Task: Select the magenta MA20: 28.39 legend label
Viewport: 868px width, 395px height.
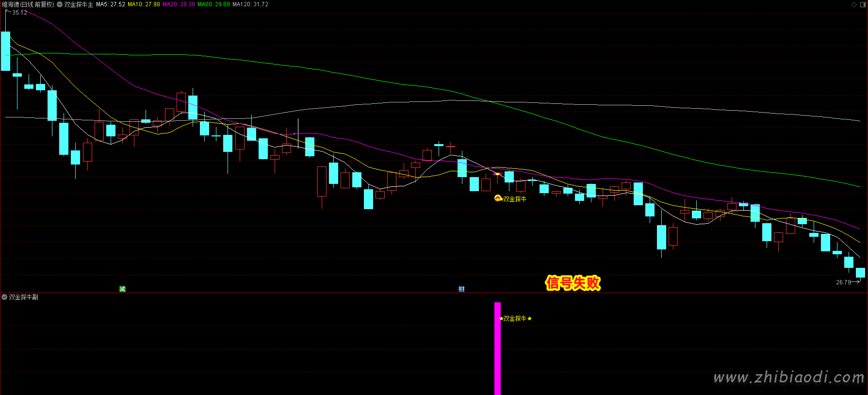Action: tap(179, 4)
